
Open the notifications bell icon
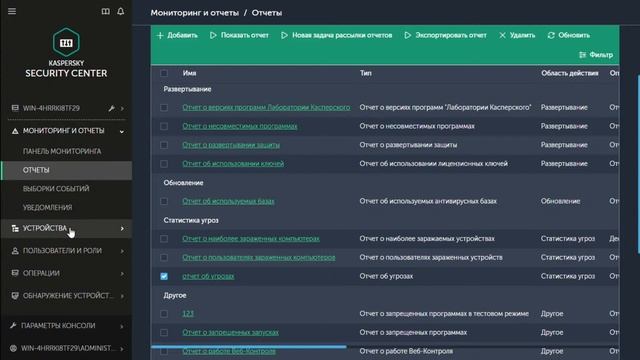point(120,11)
